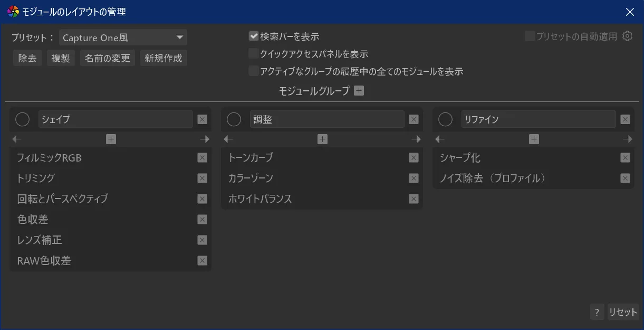Move 調整 group to the right
Image resolution: width=644 pixels, height=330 pixels.
click(416, 139)
